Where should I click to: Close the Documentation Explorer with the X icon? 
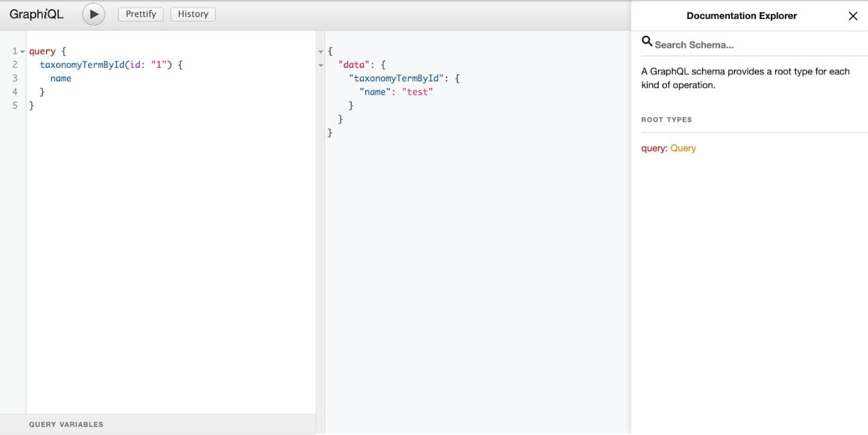coord(853,16)
